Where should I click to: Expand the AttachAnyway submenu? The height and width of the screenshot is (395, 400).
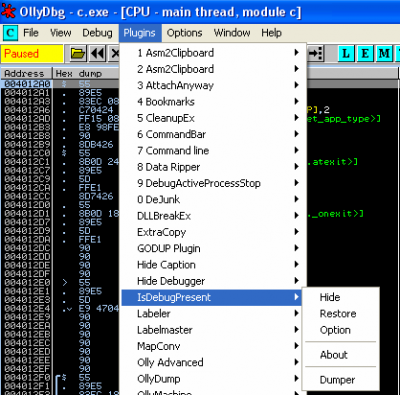(213, 85)
